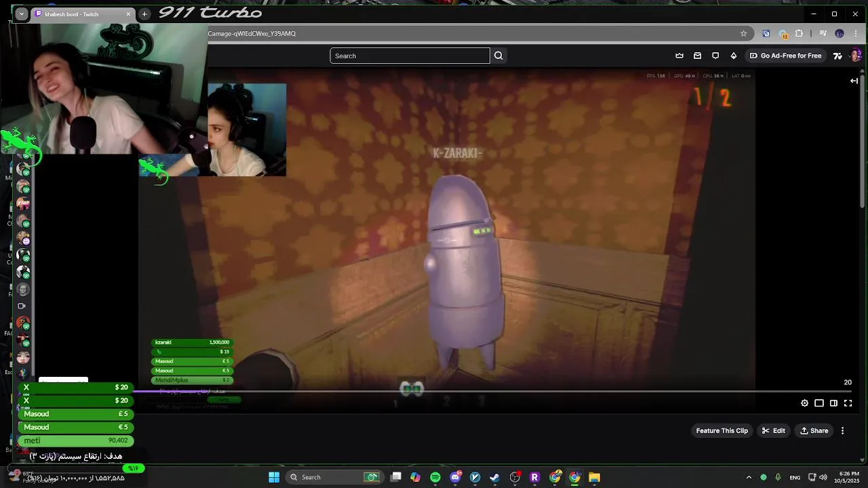
Task: Focus the Twitch search field
Action: 410,56
